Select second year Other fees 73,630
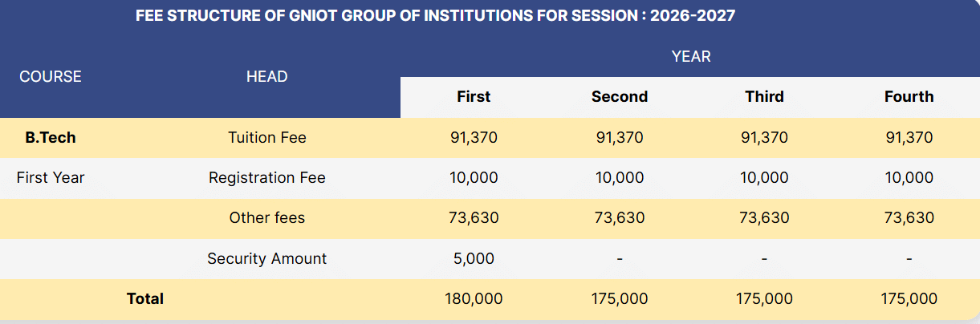980x324 pixels. click(619, 218)
